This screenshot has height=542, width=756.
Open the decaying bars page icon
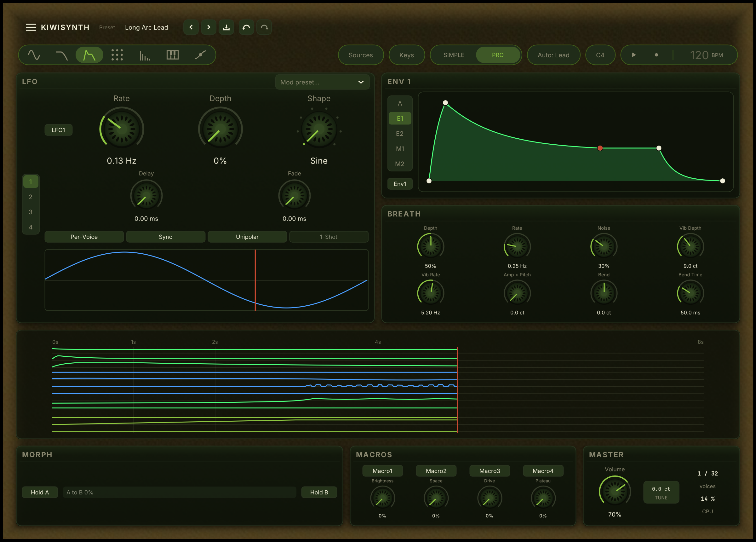(x=145, y=55)
